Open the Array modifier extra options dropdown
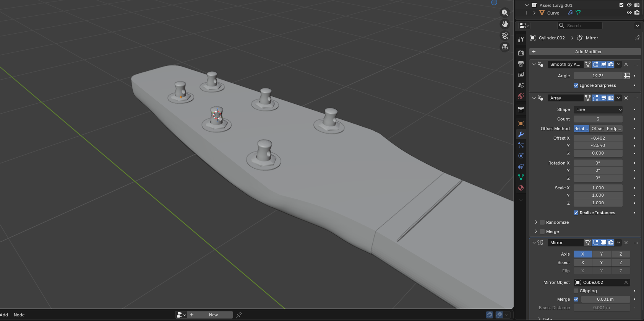This screenshot has height=321, width=644. tap(618, 98)
